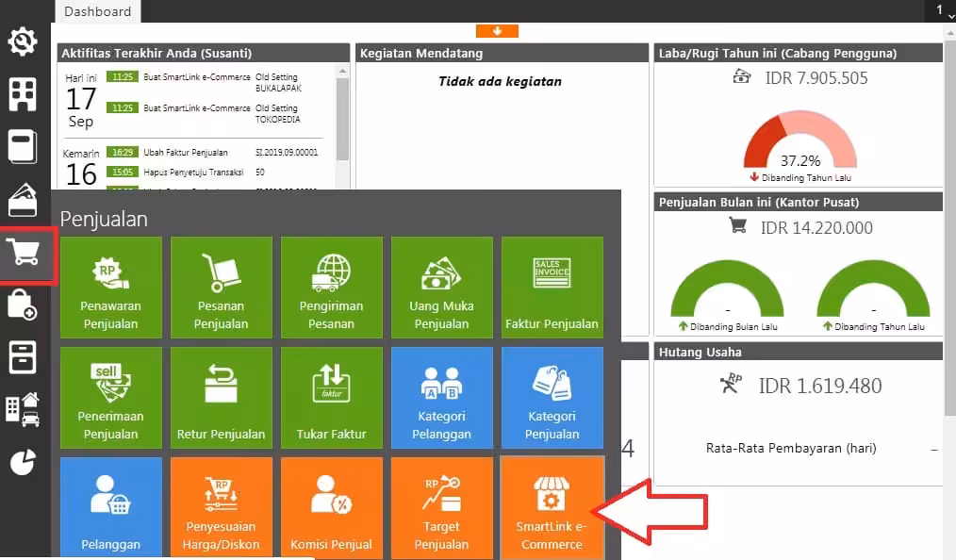Click Dibanding Bulan Lalu sales gauge
The width and height of the screenshot is (956, 560).
727,288
